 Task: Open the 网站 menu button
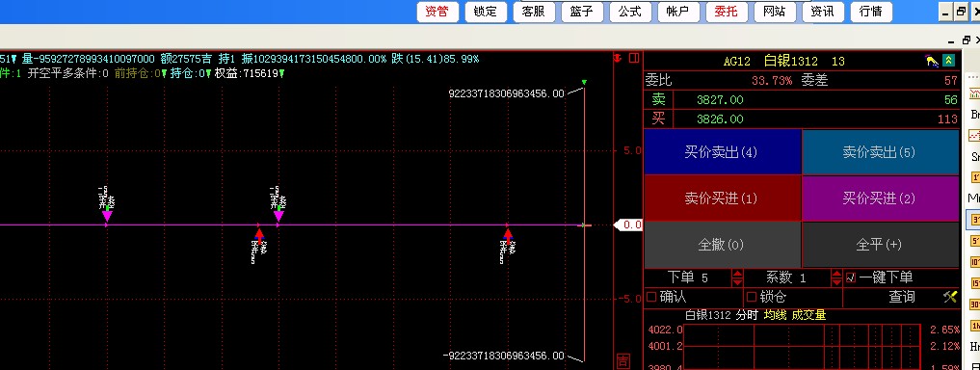pos(775,12)
